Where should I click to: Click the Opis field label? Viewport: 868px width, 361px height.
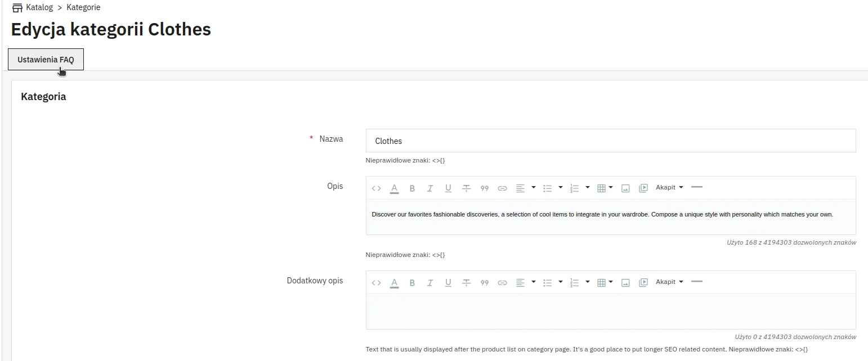pos(335,186)
